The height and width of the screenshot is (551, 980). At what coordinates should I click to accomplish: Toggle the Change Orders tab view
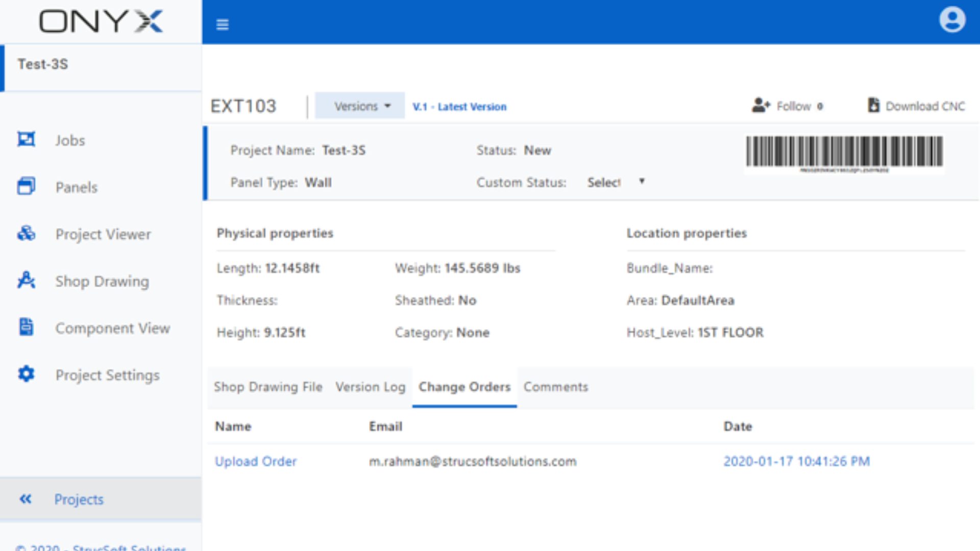click(x=464, y=387)
